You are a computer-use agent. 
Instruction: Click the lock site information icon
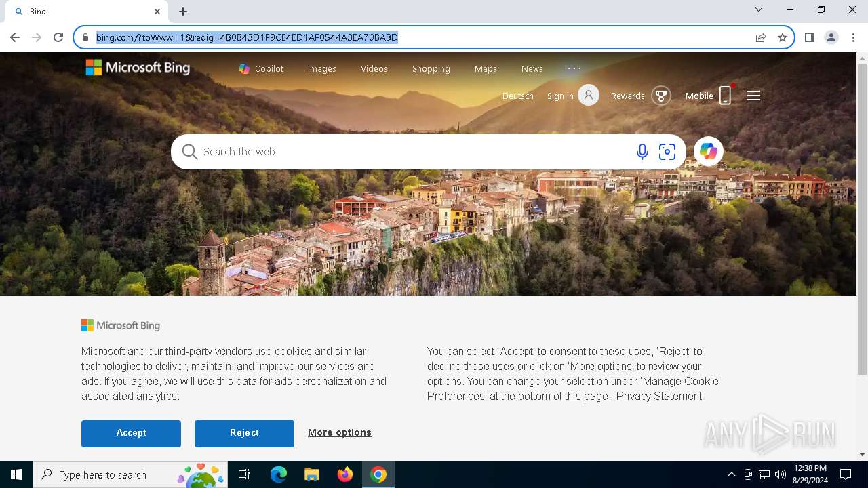click(x=85, y=37)
